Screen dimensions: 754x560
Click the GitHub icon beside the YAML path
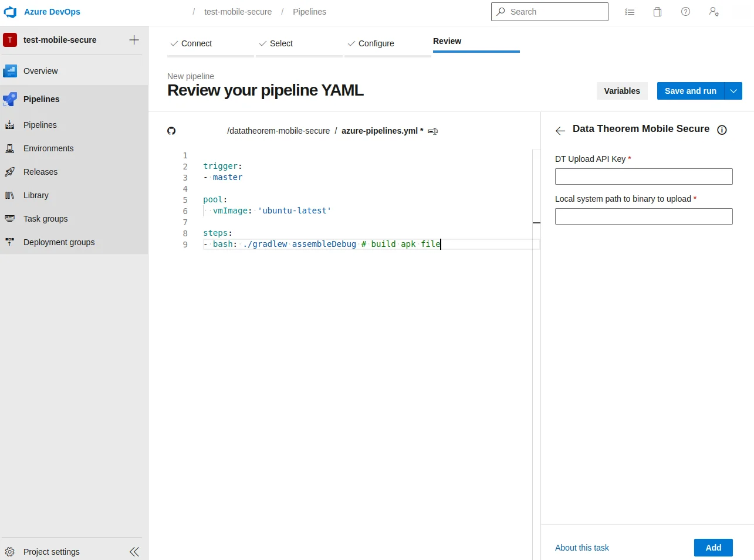click(x=171, y=130)
